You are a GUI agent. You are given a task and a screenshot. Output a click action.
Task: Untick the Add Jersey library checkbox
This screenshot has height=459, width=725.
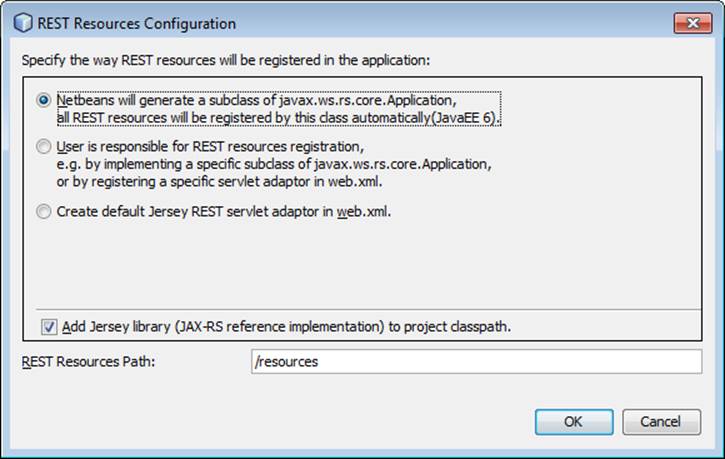point(49,327)
